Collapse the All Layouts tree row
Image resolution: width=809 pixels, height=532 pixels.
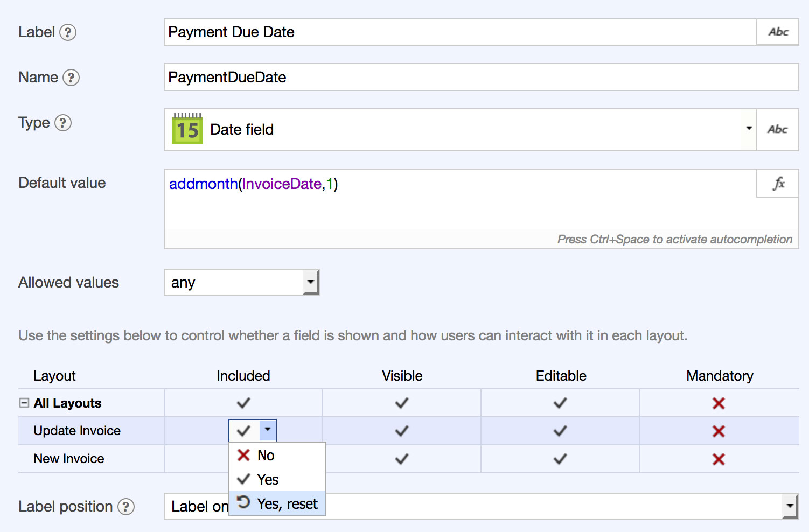tap(24, 403)
